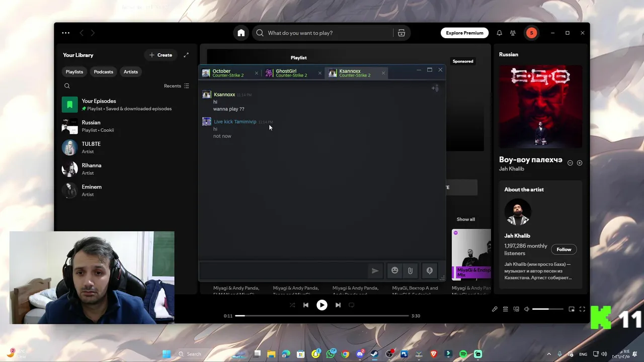Open Jah Khalib artist photo
The height and width of the screenshot is (362, 644).
point(518,212)
